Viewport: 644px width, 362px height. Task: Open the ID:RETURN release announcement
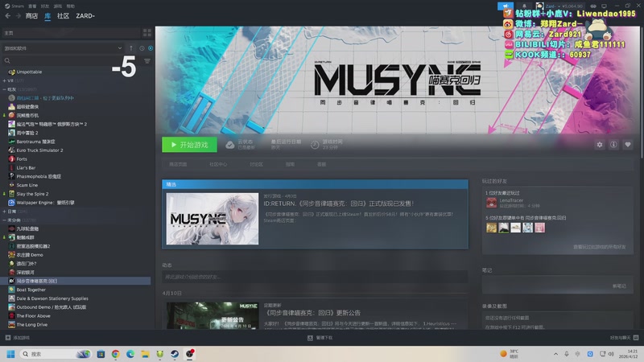(x=338, y=204)
